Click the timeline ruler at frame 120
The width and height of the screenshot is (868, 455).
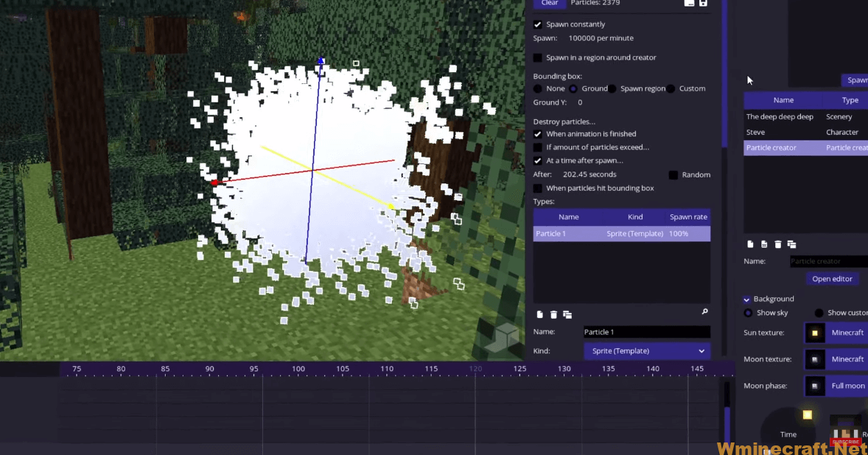pos(475,369)
